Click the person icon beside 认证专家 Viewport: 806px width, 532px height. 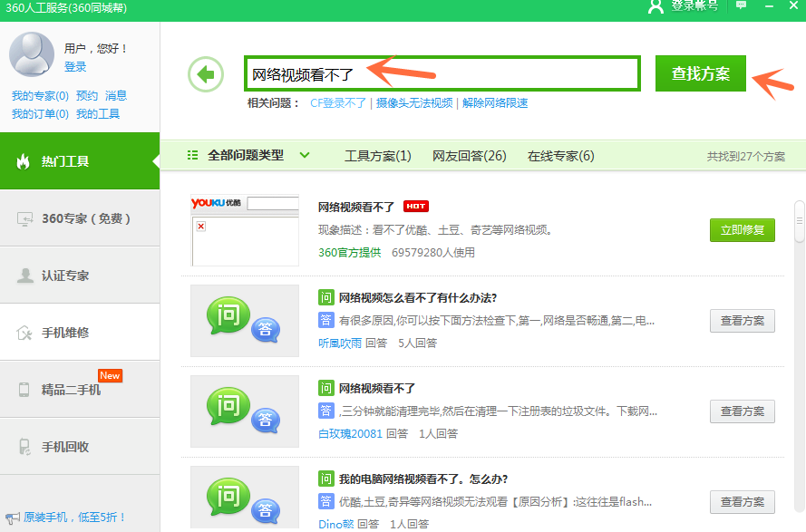pos(24,276)
